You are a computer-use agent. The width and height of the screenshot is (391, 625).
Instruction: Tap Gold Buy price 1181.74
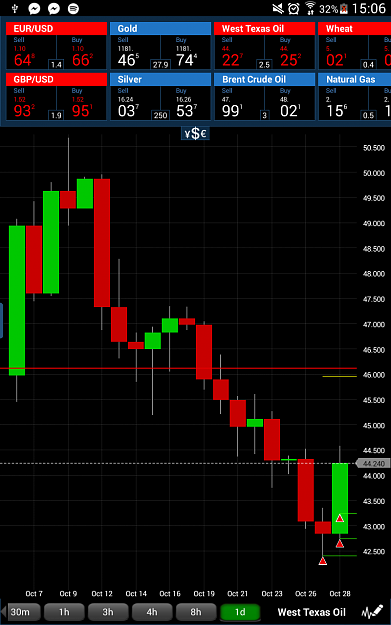187,56
